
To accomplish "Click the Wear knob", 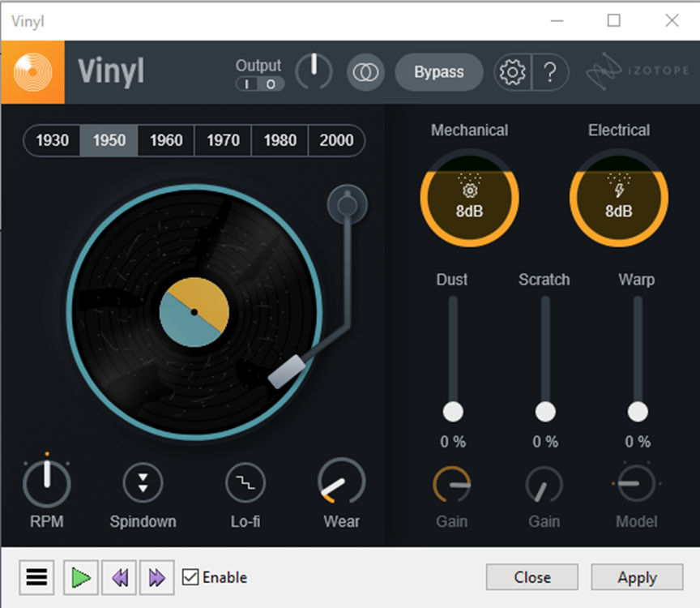I will tap(342, 482).
